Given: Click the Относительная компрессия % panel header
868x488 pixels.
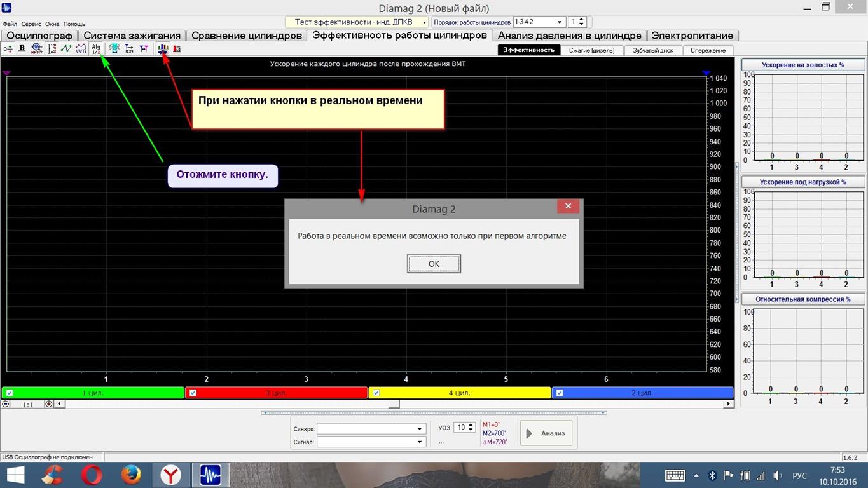Looking at the screenshot, I should click(x=803, y=299).
